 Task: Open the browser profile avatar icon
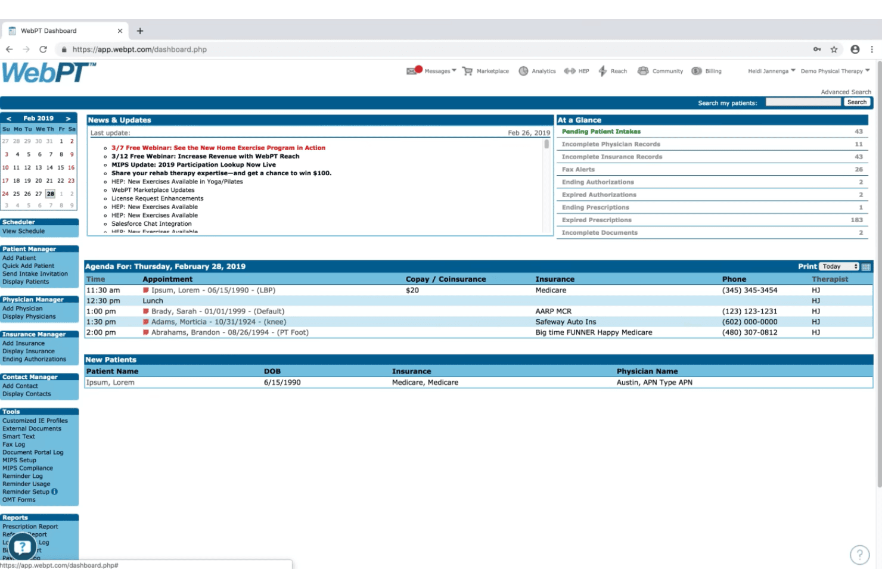click(x=855, y=49)
